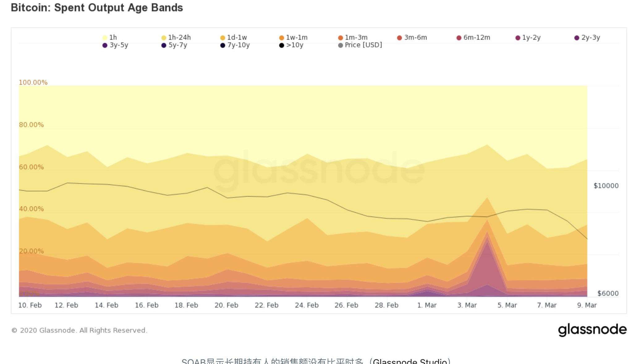636x364 pixels.
Task: Hide the Price [USD] line series
Action: tap(360, 45)
